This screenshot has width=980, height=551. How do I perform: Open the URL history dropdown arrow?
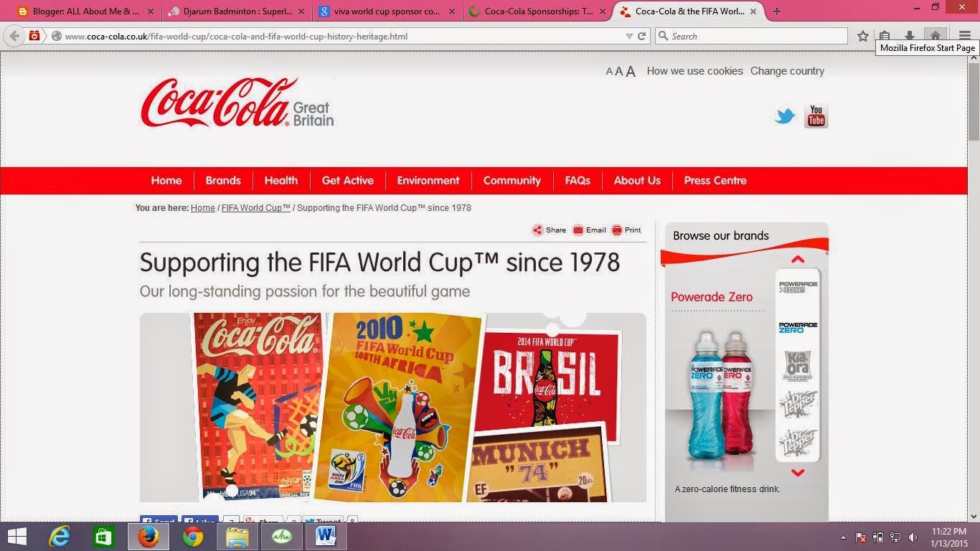pyautogui.click(x=629, y=36)
